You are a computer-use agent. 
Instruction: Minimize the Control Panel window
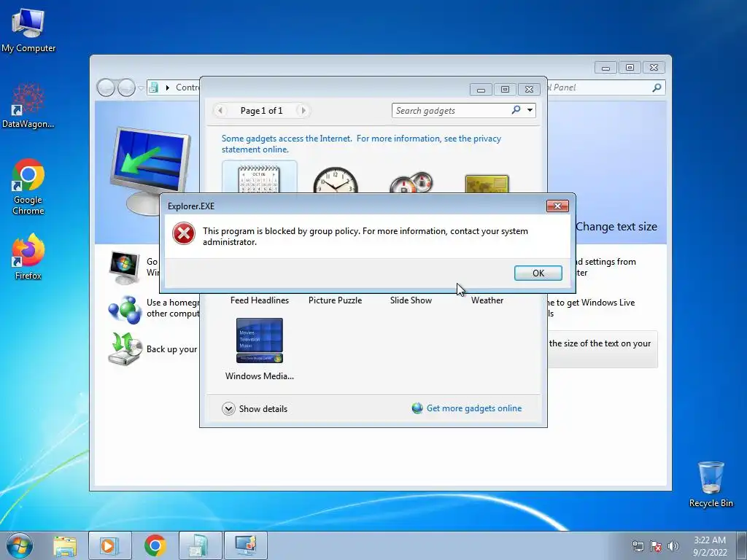tap(605, 68)
